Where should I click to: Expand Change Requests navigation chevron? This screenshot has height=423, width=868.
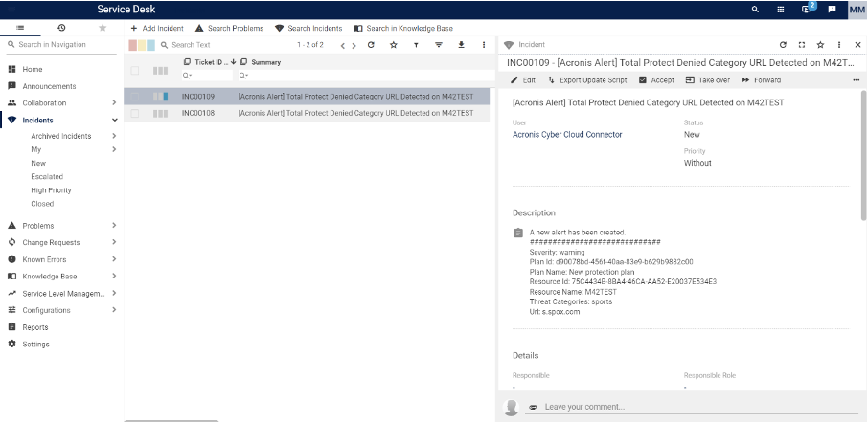click(114, 242)
